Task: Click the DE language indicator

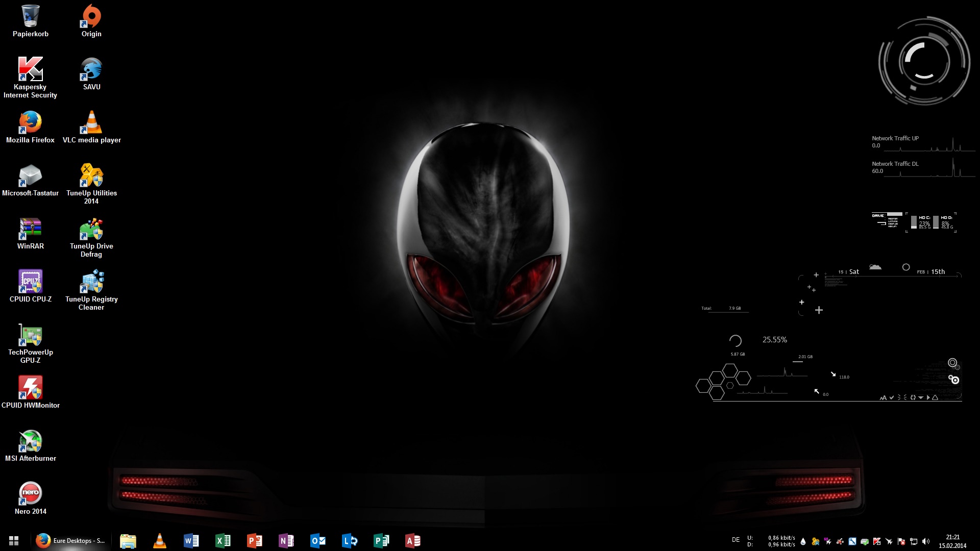Action: point(736,540)
